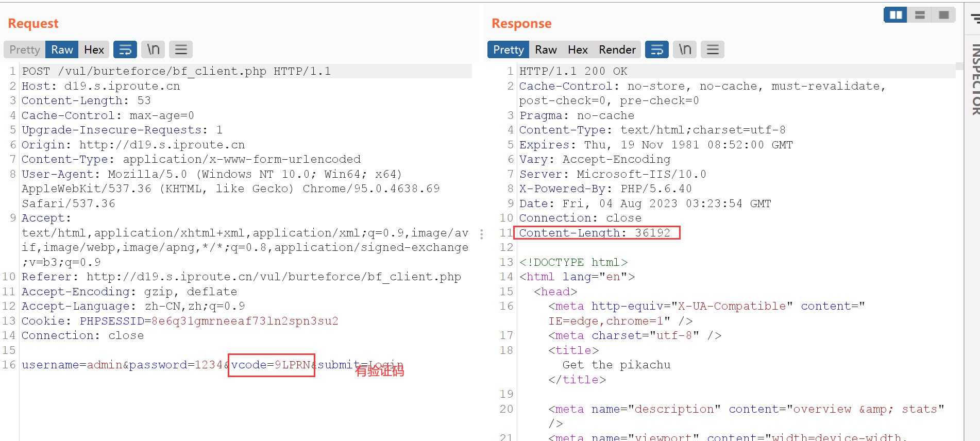Open Request panel hamburger options menu
The image size is (980, 441).
tap(181, 49)
